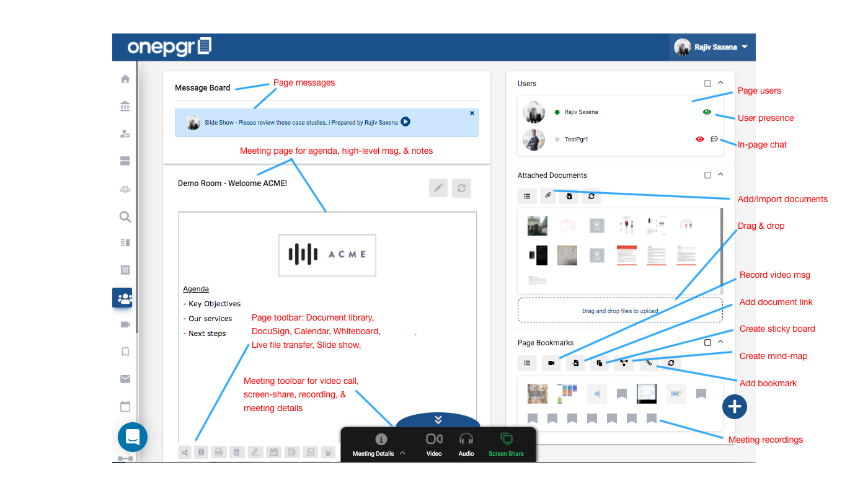The image size is (868, 496).
Task: Click the '- Next steps' line
Action: click(x=205, y=334)
